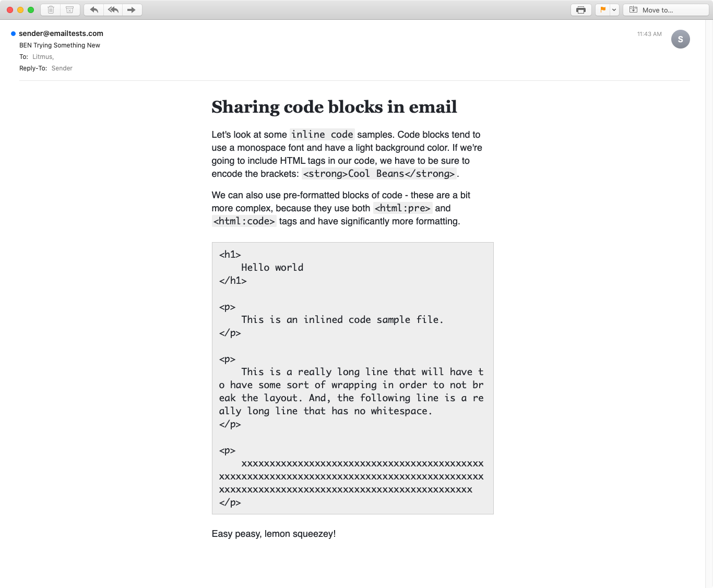
Task: Click the xxxx long line in code block
Action: (351, 476)
